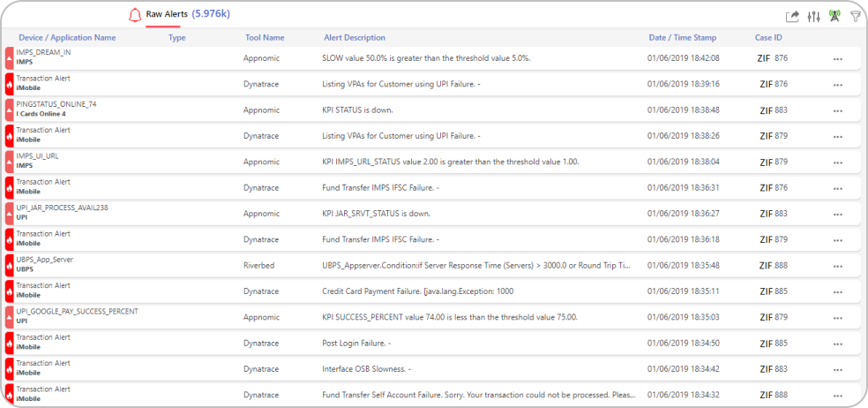
Task: Click flame icon of 18:35:11 Transaction Alert
Action: click(9, 291)
